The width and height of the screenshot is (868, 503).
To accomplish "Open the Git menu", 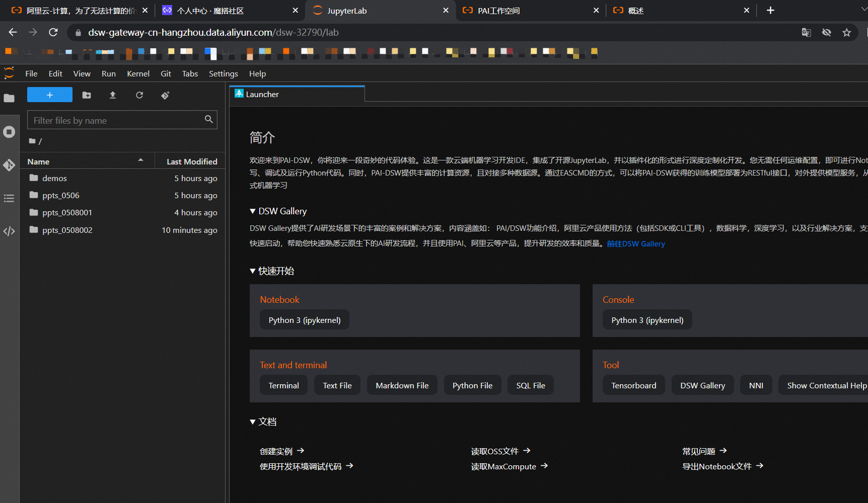I will click(x=166, y=73).
